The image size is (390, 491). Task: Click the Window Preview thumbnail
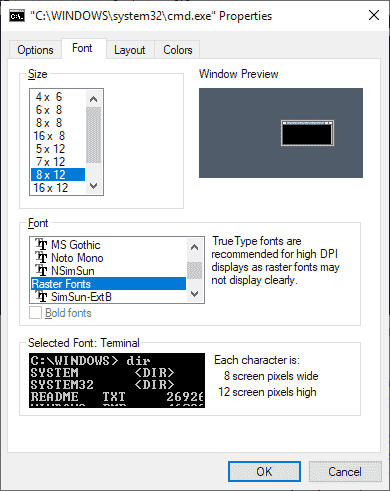click(x=281, y=133)
